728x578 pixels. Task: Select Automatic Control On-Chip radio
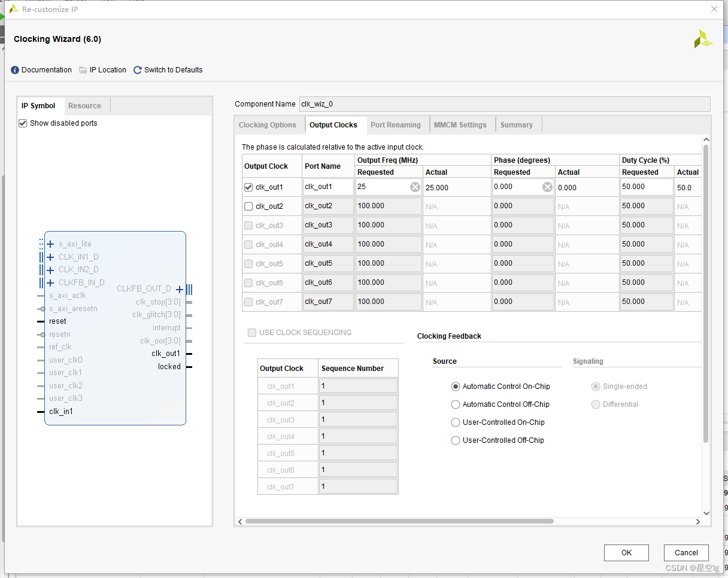point(456,387)
